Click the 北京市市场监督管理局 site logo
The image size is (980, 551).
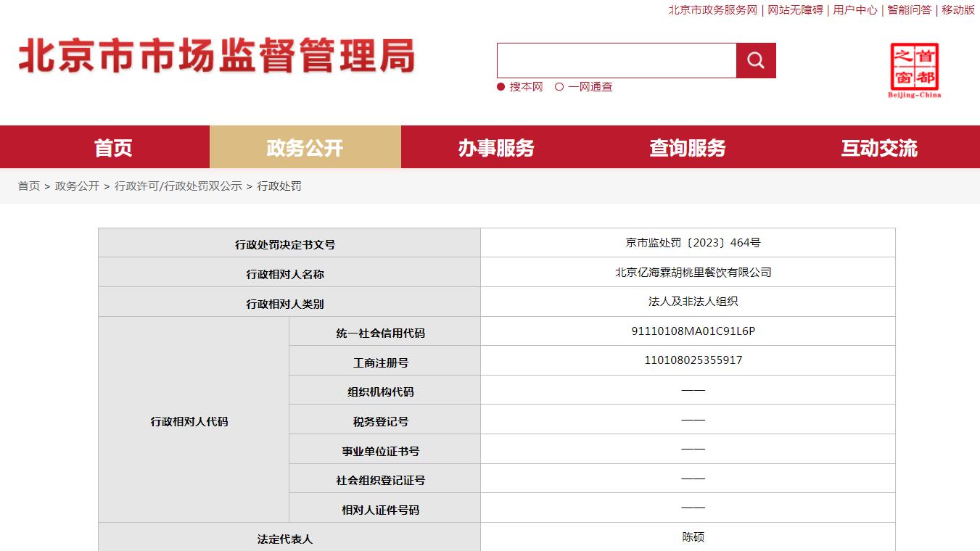[216, 56]
